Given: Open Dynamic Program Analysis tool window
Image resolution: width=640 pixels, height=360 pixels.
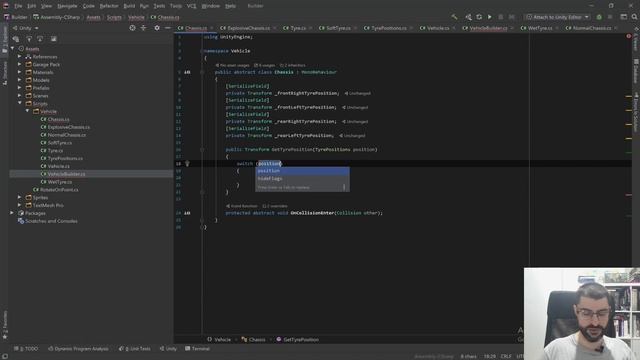Looking at the screenshot, I should pyautogui.click(x=78, y=349).
